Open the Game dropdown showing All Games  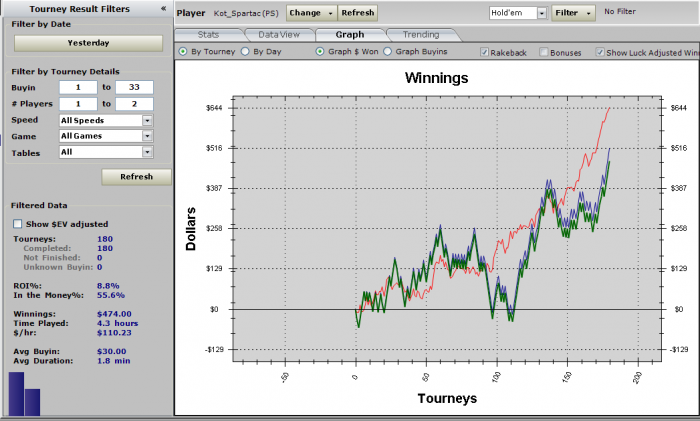[x=105, y=136]
